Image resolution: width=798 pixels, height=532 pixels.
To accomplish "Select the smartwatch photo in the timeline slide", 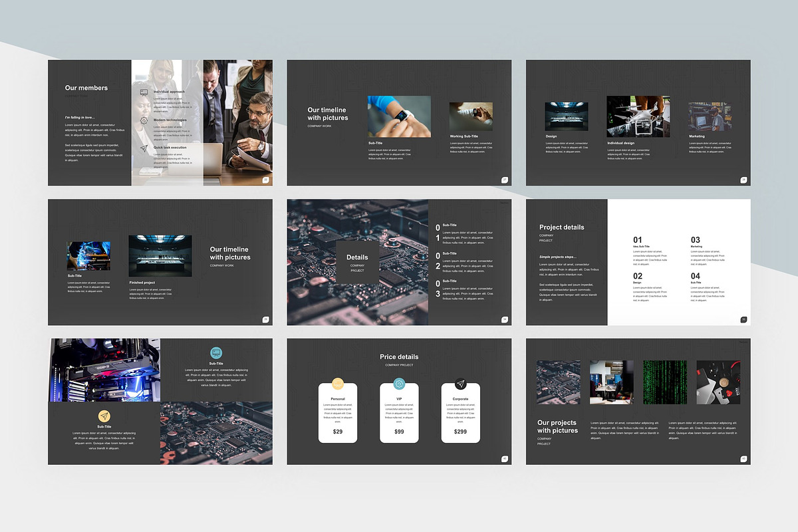I will click(x=399, y=116).
